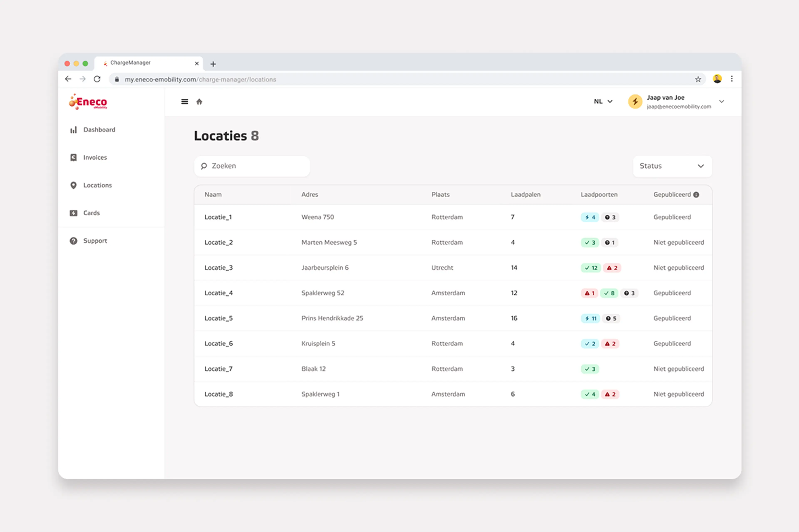Click the Zoeken search field

(252, 166)
